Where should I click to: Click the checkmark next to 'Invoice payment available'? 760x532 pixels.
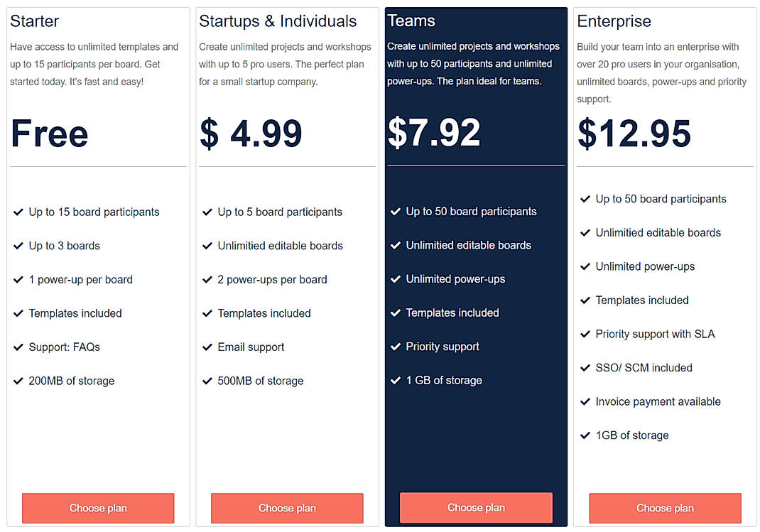tap(585, 401)
